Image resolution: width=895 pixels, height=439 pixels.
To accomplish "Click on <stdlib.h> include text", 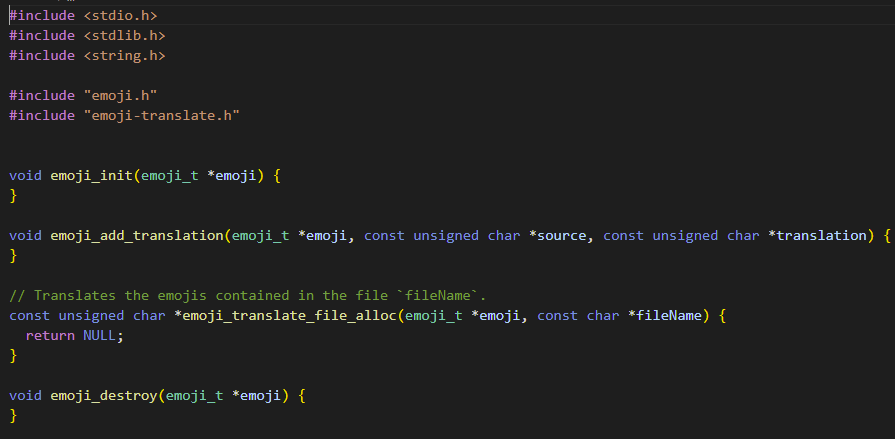I will pos(124,35).
